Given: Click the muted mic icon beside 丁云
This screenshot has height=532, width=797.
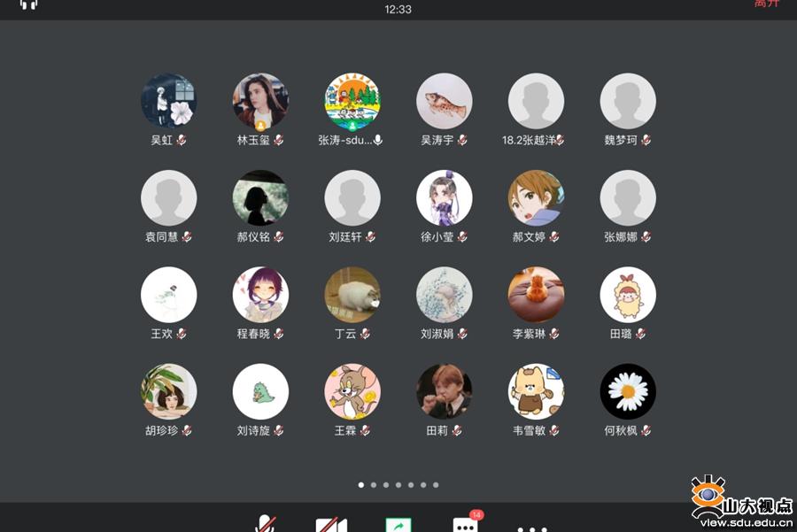Looking at the screenshot, I should 365,334.
